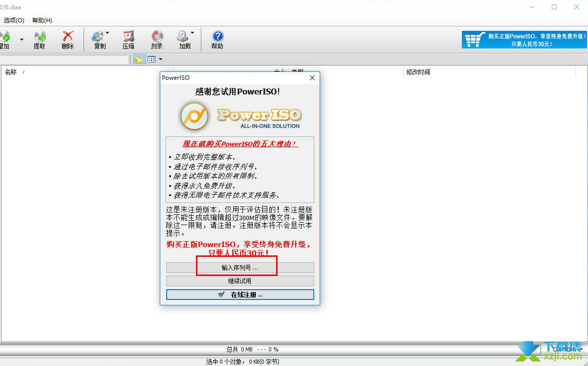Toggle the folder tree view icon
The width and height of the screenshot is (588, 366).
[x=139, y=59]
